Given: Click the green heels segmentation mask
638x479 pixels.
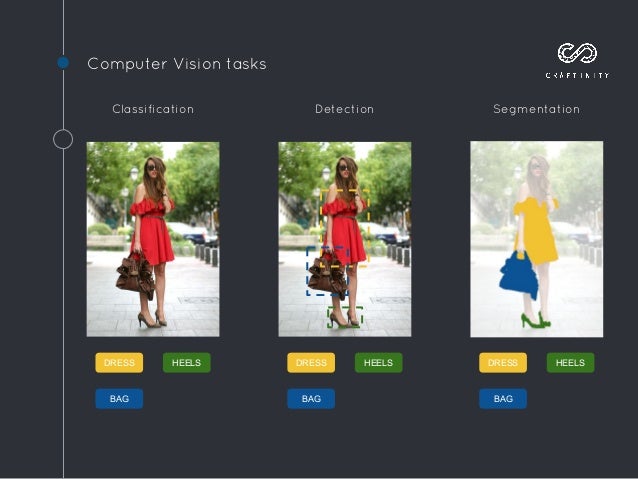Looking at the screenshot, I should click(x=535, y=320).
